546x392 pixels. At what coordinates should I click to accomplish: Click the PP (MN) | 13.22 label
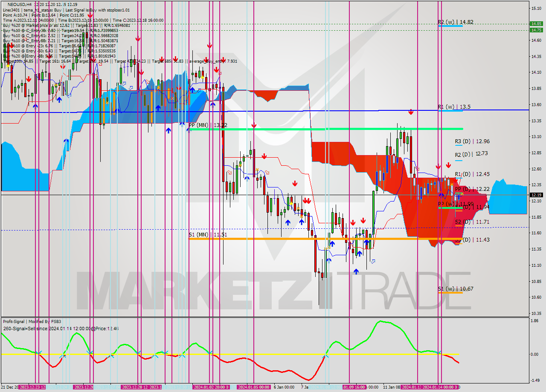coord(208,125)
